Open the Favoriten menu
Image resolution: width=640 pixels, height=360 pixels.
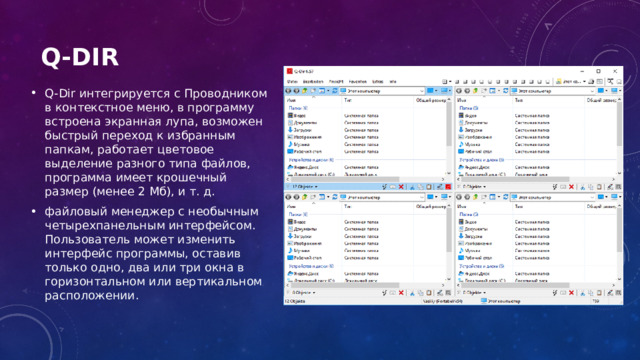[358, 82]
